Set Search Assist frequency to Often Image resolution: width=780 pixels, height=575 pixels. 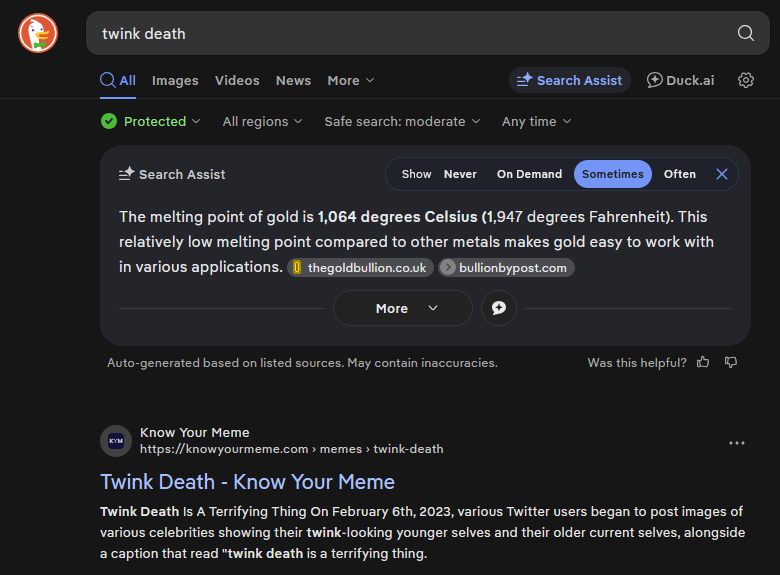click(680, 174)
